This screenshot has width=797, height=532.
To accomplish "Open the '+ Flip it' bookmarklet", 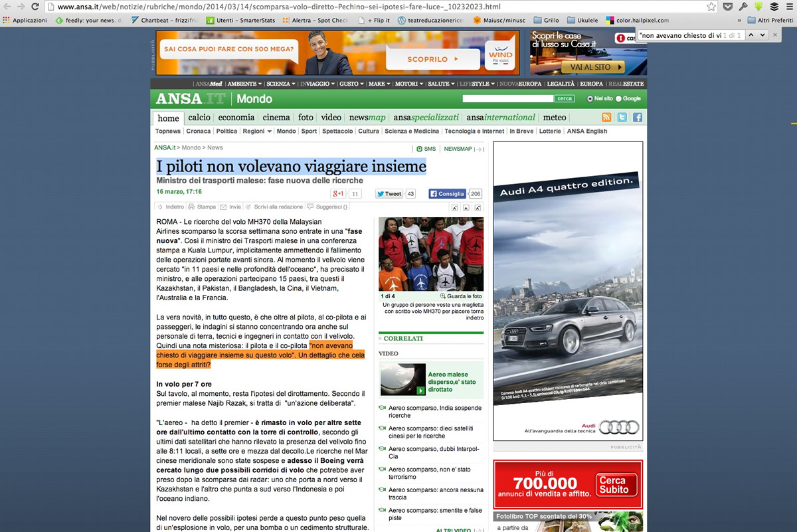I will [374, 21].
